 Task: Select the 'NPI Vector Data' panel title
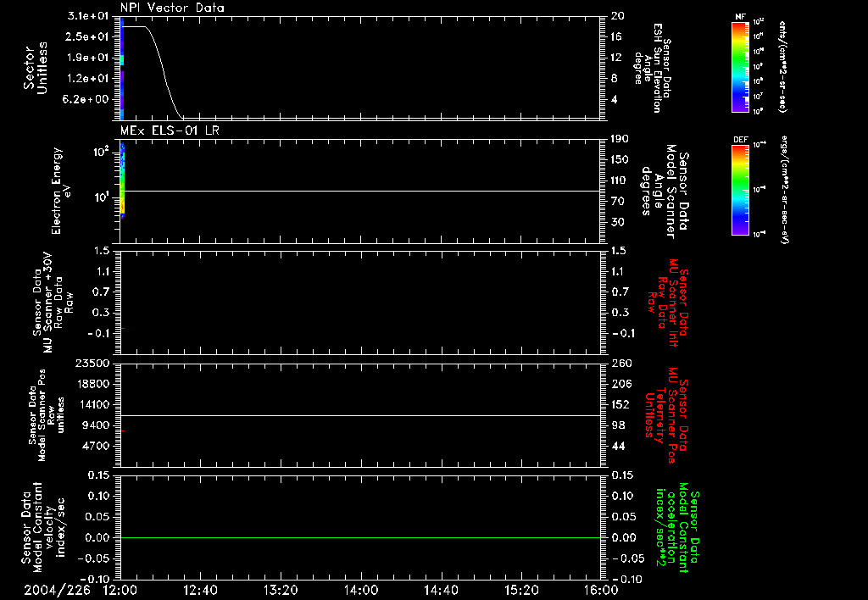coord(172,8)
